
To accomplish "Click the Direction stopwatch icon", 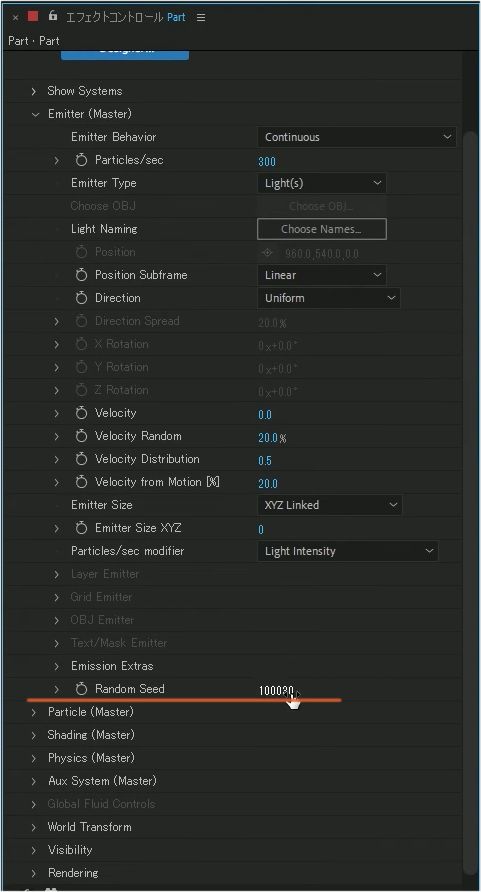I will click(81, 298).
